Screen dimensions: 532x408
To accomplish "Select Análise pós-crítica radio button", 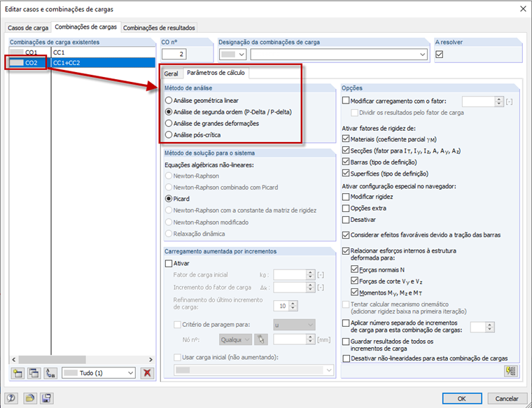I will [168, 134].
